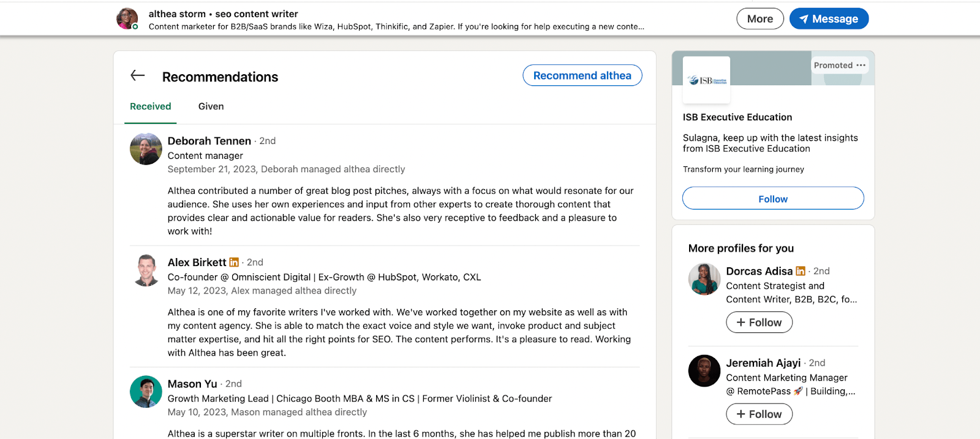Switch to the Given recommendations tab

coord(211,106)
